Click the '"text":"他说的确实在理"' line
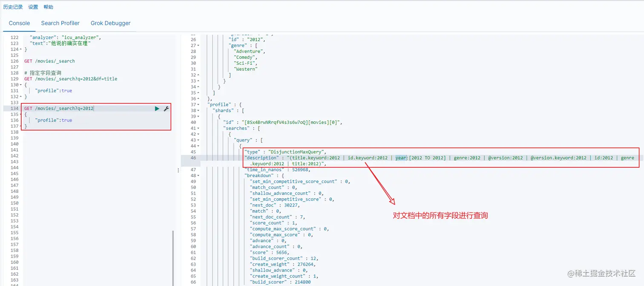The width and height of the screenshot is (644, 286). click(x=60, y=43)
